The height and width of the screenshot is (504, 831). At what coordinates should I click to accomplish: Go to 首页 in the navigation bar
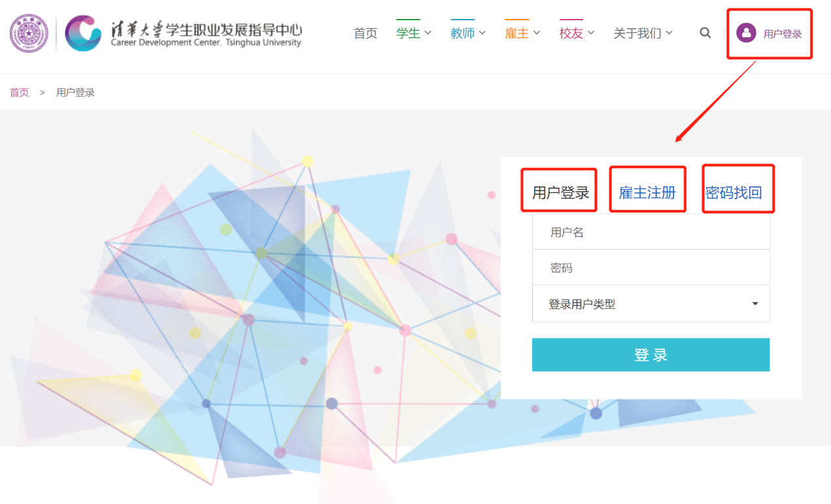(x=365, y=33)
